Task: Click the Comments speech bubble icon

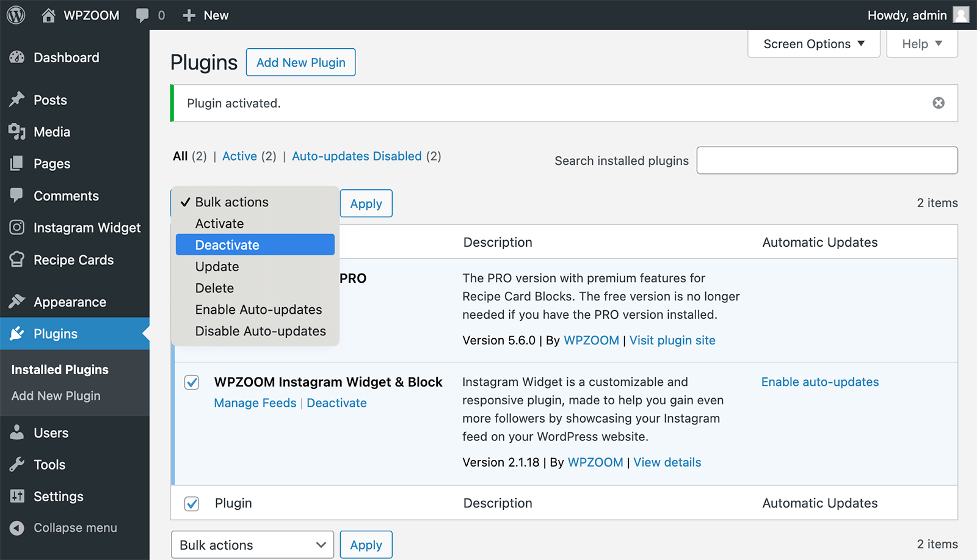Action: (17, 195)
